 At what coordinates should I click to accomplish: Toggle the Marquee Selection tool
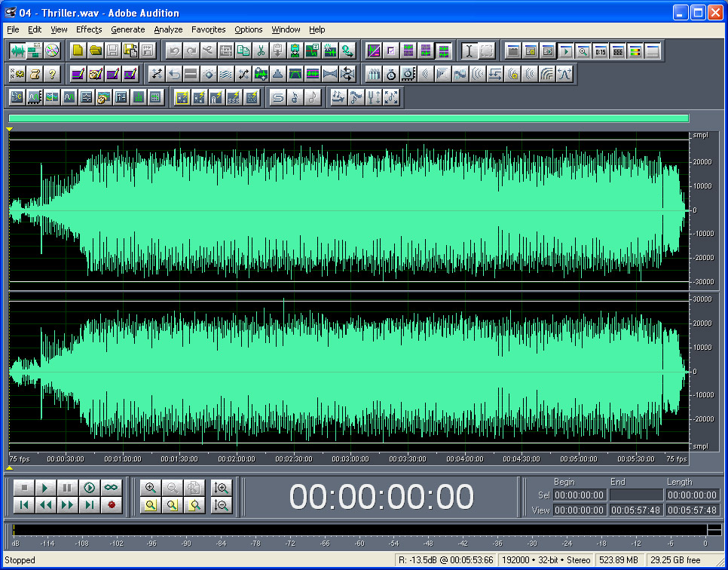pos(486,51)
